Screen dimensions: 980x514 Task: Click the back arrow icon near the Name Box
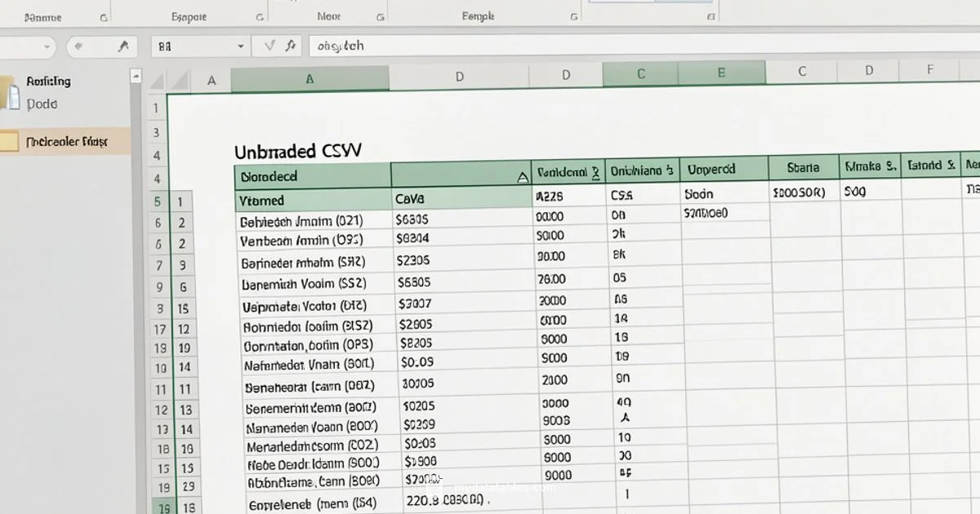79,45
